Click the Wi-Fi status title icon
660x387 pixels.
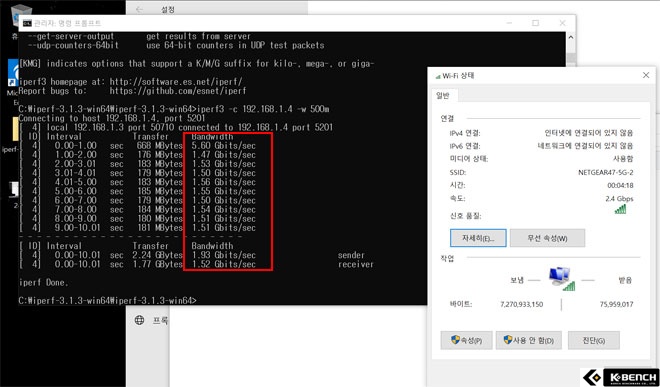point(438,76)
